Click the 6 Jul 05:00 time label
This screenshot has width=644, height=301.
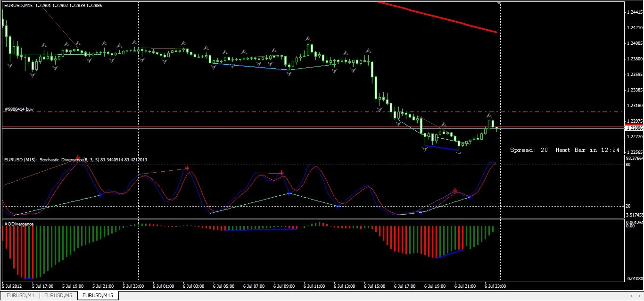(x=224, y=286)
